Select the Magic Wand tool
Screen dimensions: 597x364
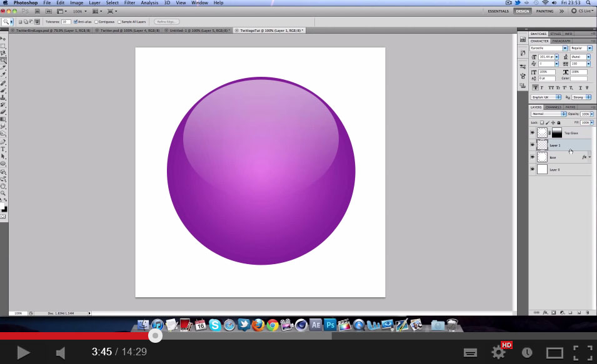[x=4, y=61]
